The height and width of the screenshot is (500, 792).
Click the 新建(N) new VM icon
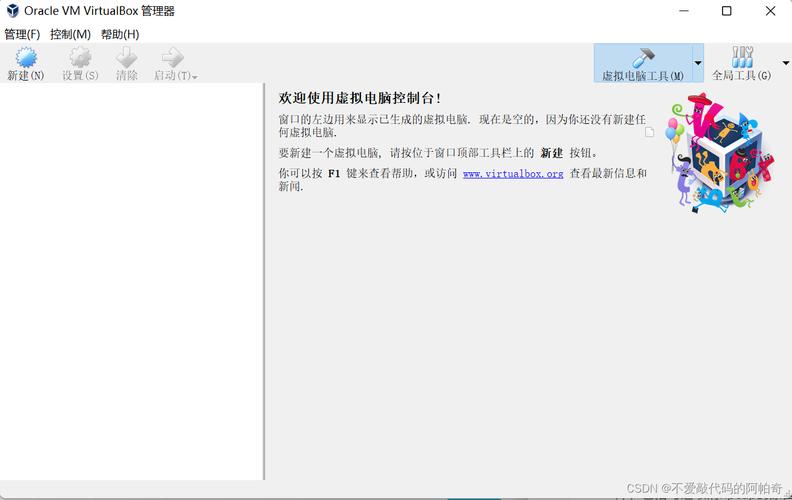pos(26,58)
